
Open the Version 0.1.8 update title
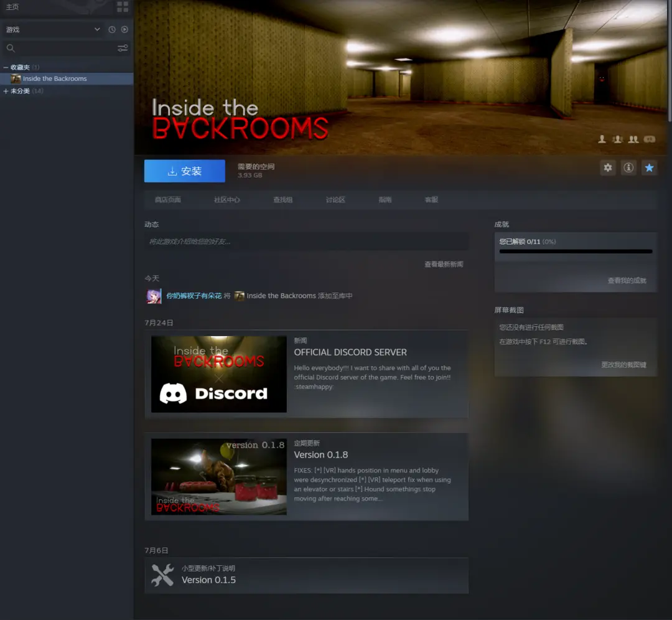(x=321, y=455)
